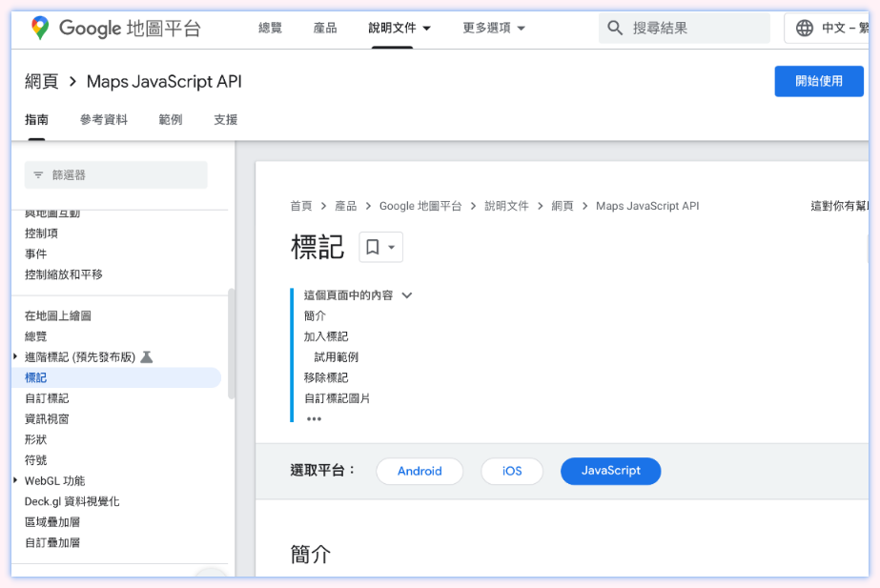This screenshot has width=880, height=588.
Task: Expand more contents via the ellipsis
Action: (x=314, y=419)
